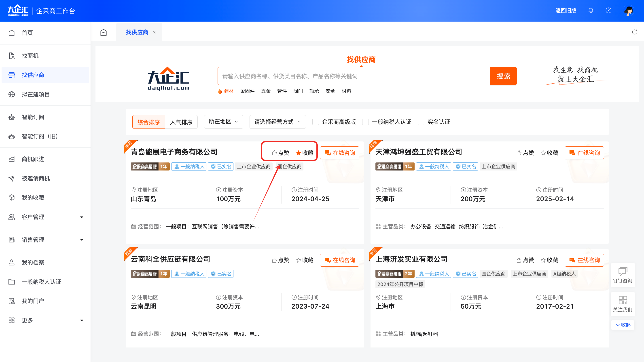Click the 大企汇 logo in header

pos(18,11)
